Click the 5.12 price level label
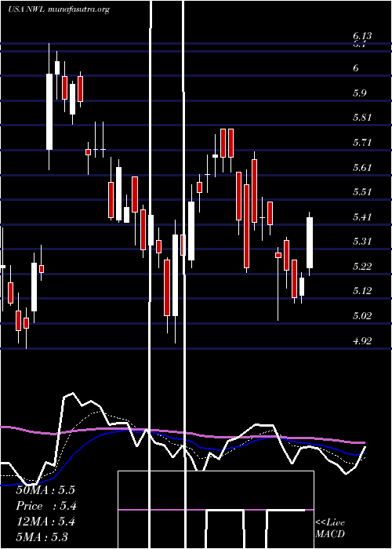Screen dimensions: 392x549 coord(362,291)
